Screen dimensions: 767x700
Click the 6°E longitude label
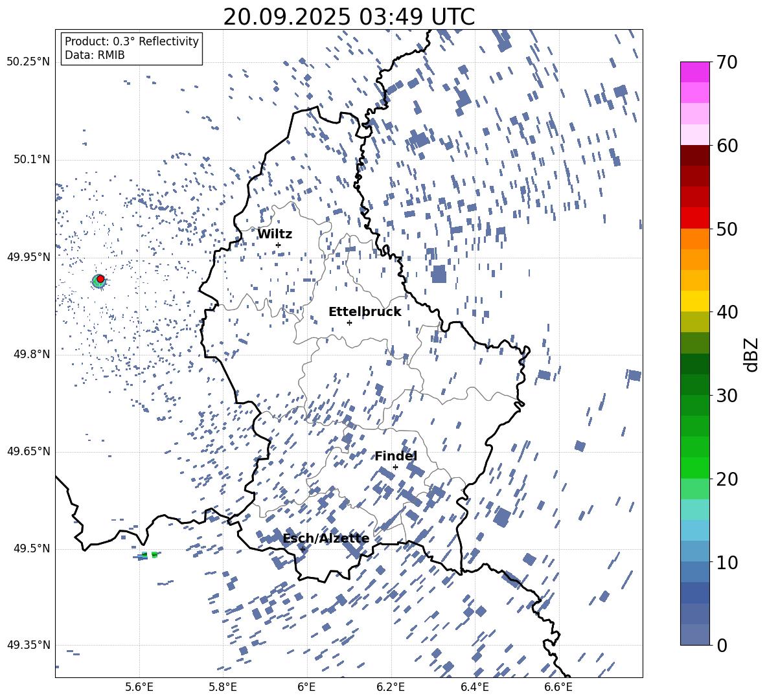(306, 687)
